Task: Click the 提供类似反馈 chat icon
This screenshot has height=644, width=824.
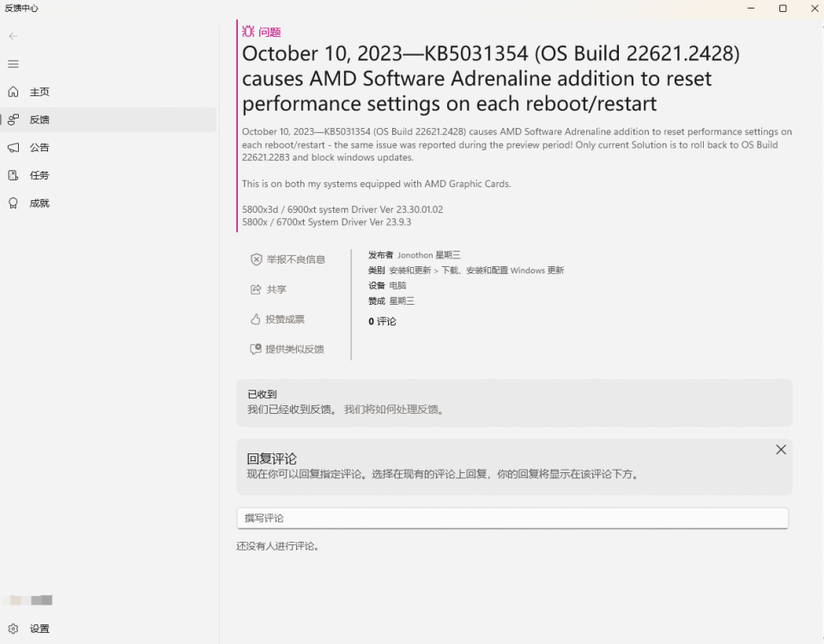Action: coord(256,349)
